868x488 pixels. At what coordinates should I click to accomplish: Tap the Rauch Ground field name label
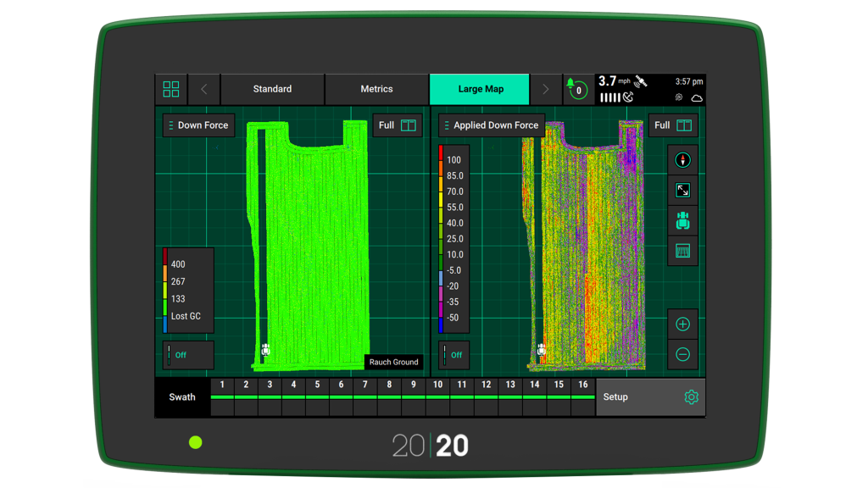pos(393,362)
